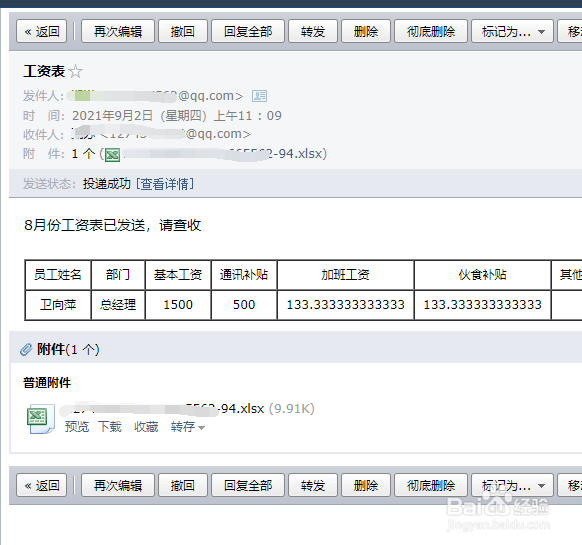The image size is (582, 545).
Task: Click 收藏 attachment link
Action: [x=146, y=427]
